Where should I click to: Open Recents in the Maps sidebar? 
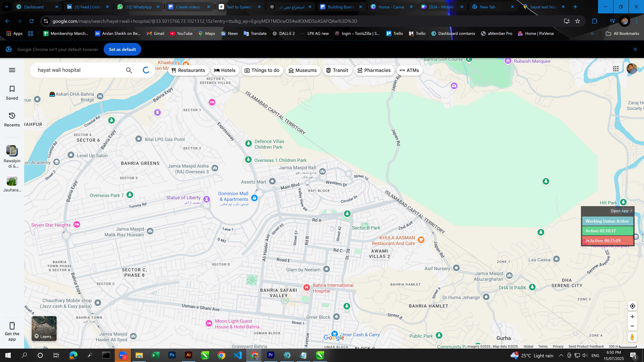12,120
